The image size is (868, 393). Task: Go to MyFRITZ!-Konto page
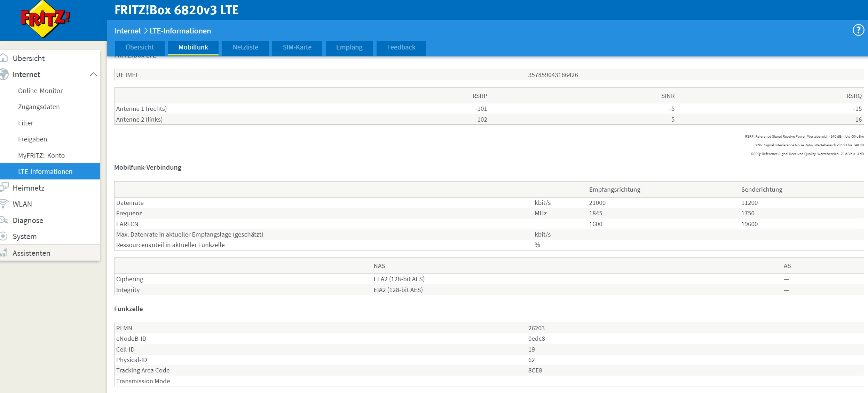[41, 155]
